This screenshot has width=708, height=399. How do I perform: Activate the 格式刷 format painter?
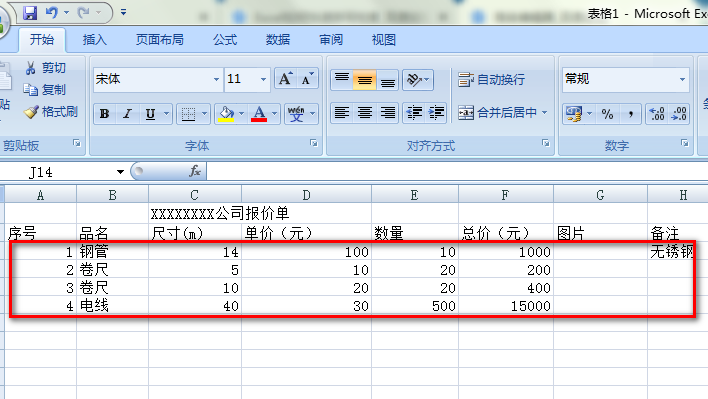point(51,111)
